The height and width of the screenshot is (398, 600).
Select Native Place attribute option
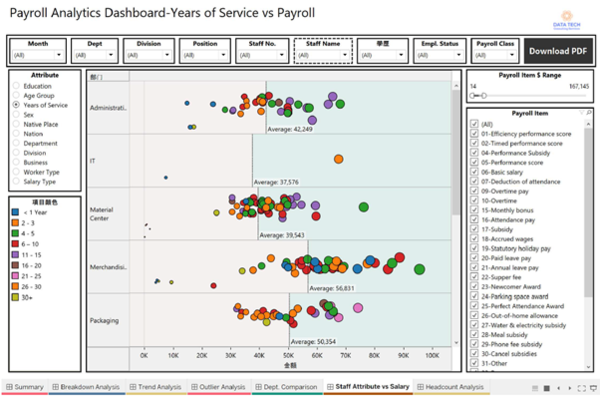(x=16, y=124)
